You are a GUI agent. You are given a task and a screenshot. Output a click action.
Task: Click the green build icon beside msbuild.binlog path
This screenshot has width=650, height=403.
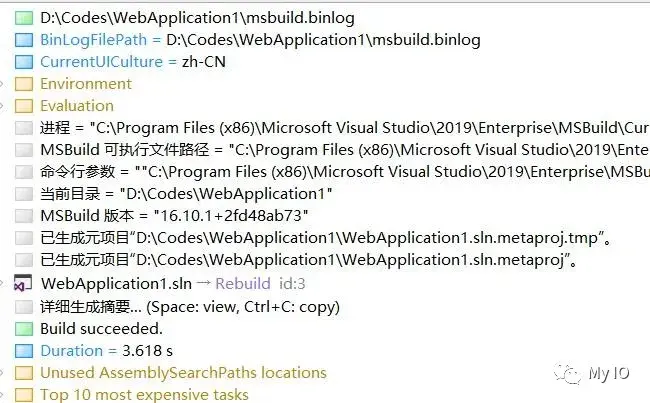click(x=24, y=18)
